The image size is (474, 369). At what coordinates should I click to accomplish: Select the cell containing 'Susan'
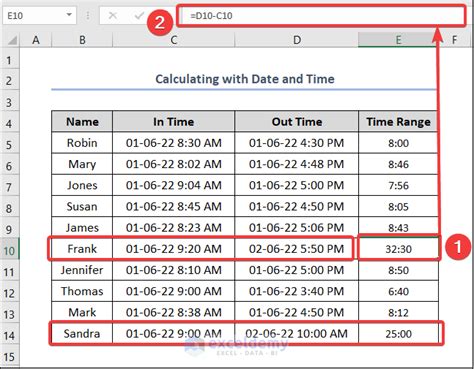tap(82, 206)
